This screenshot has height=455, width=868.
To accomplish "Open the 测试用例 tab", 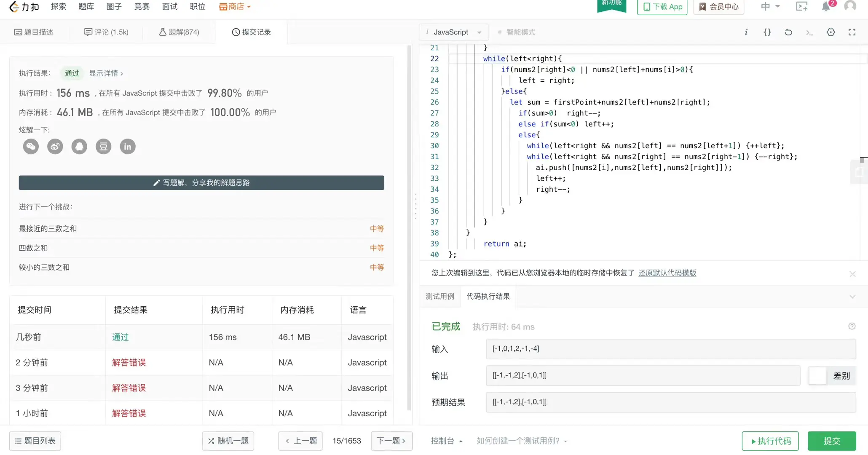I will pyautogui.click(x=439, y=297).
